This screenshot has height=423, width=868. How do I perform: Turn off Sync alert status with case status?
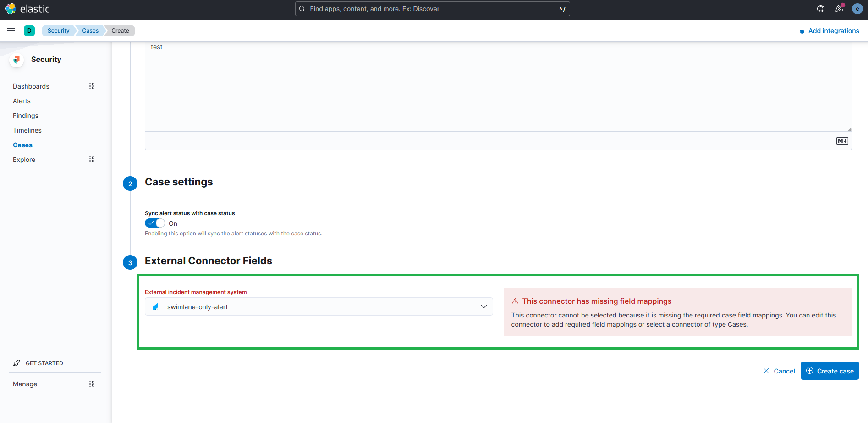pyautogui.click(x=154, y=223)
